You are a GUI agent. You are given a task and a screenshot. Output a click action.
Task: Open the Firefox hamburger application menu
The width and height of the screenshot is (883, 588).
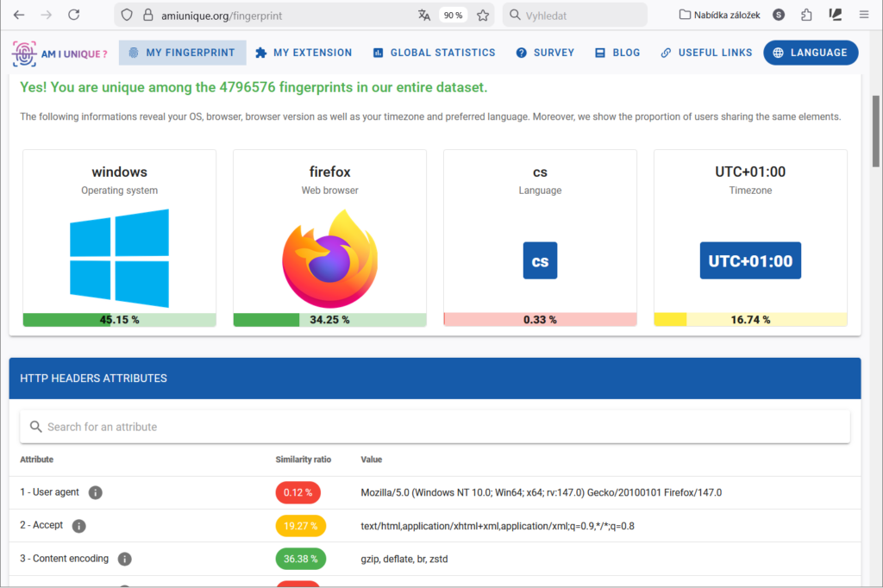(x=863, y=15)
